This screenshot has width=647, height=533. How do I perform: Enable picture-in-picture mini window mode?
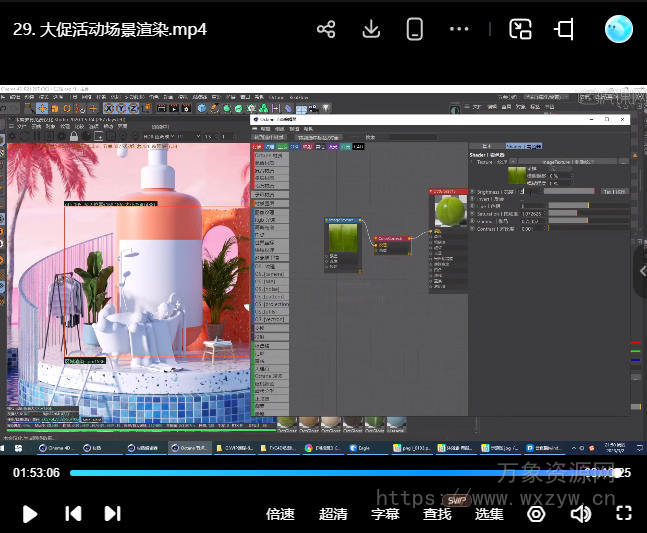520,29
